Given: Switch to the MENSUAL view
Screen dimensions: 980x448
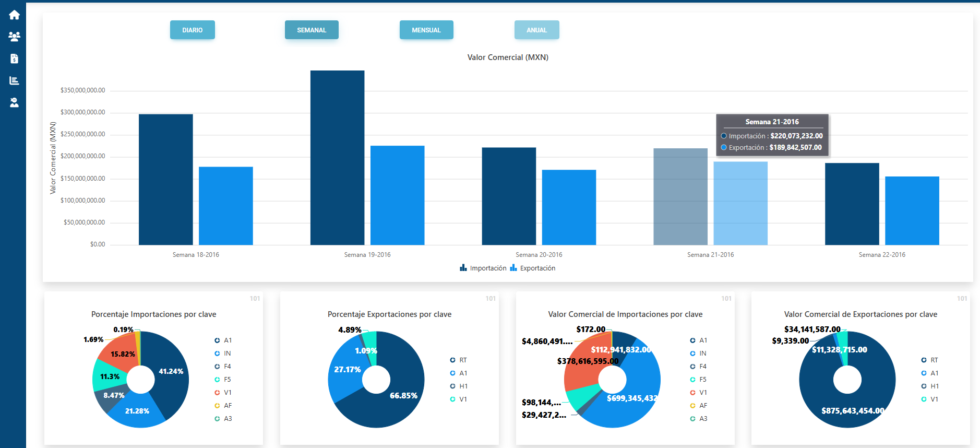Looking at the screenshot, I should (426, 30).
